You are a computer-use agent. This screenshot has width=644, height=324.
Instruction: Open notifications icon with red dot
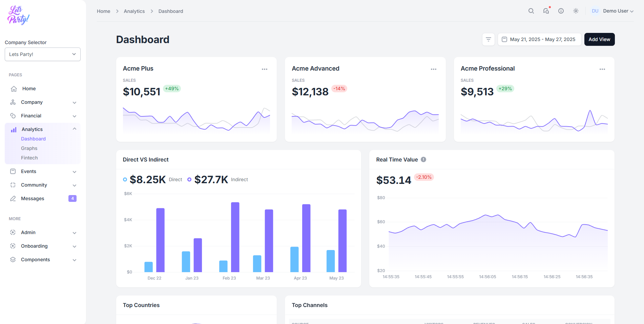(x=546, y=11)
